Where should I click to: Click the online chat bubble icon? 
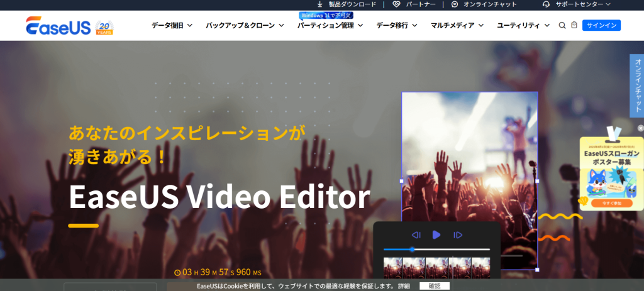pos(454,4)
